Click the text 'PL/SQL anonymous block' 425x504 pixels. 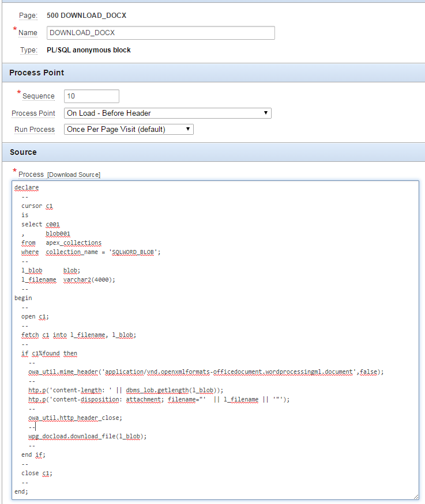point(88,50)
